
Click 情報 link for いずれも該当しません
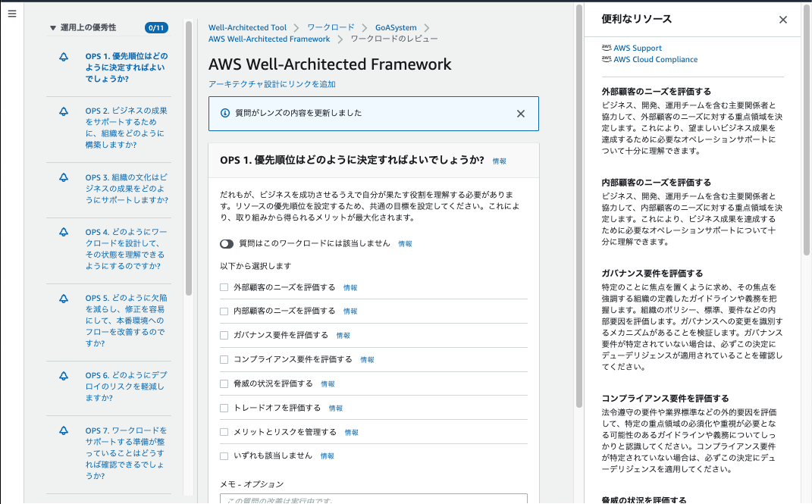tap(327, 456)
